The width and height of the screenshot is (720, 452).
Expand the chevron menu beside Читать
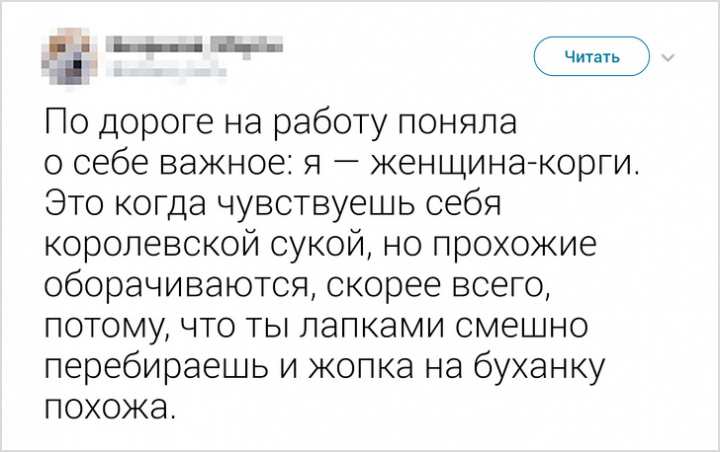point(669,58)
